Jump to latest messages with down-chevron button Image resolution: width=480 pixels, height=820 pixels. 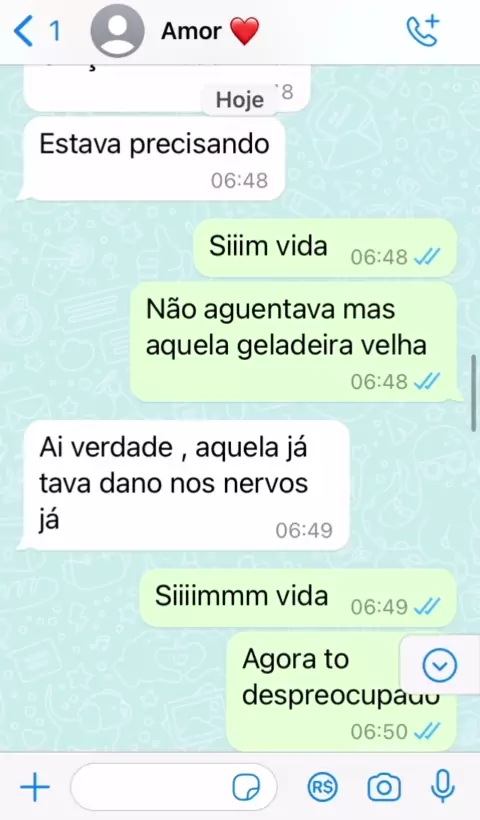click(x=439, y=665)
